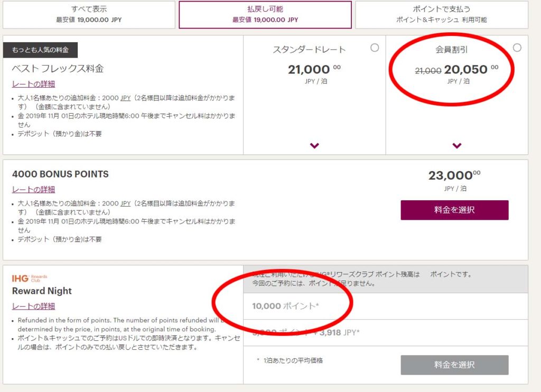Click the 4000 BONUS POINTS heading

[60, 174]
